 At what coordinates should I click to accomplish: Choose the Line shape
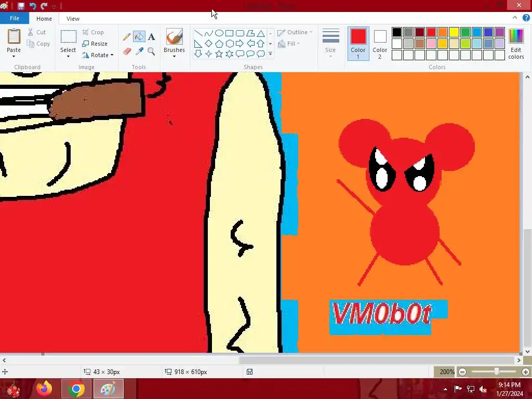click(x=198, y=33)
